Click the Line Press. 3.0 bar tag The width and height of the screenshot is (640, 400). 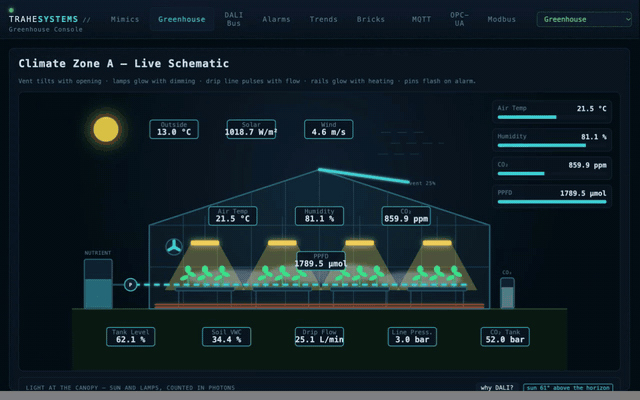pyautogui.click(x=412, y=336)
